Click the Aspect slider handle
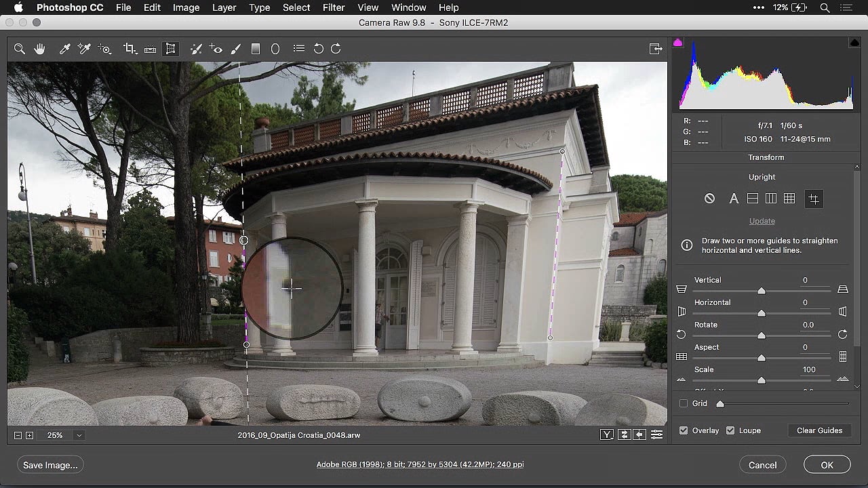The height and width of the screenshot is (488, 868). [762, 358]
